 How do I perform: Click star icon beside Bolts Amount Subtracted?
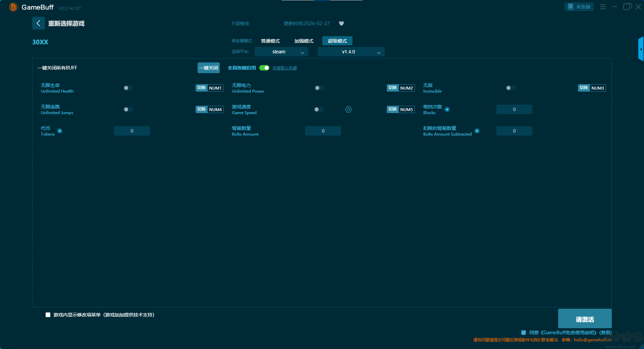coord(477,131)
